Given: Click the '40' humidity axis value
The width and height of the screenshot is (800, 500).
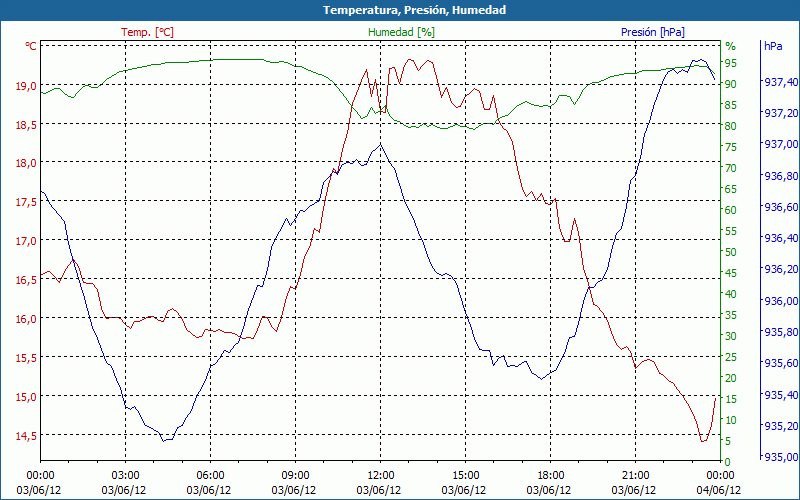Looking at the screenshot, I should click(731, 294).
